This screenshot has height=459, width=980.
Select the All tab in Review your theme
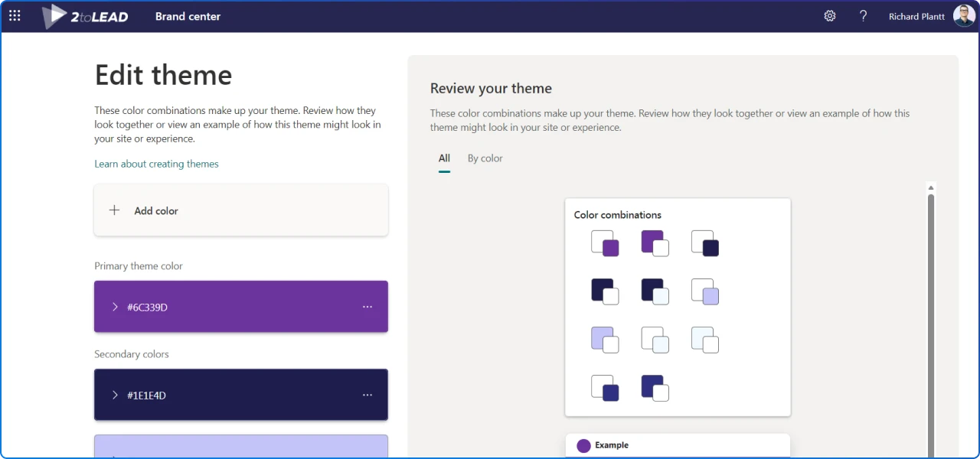click(x=444, y=158)
